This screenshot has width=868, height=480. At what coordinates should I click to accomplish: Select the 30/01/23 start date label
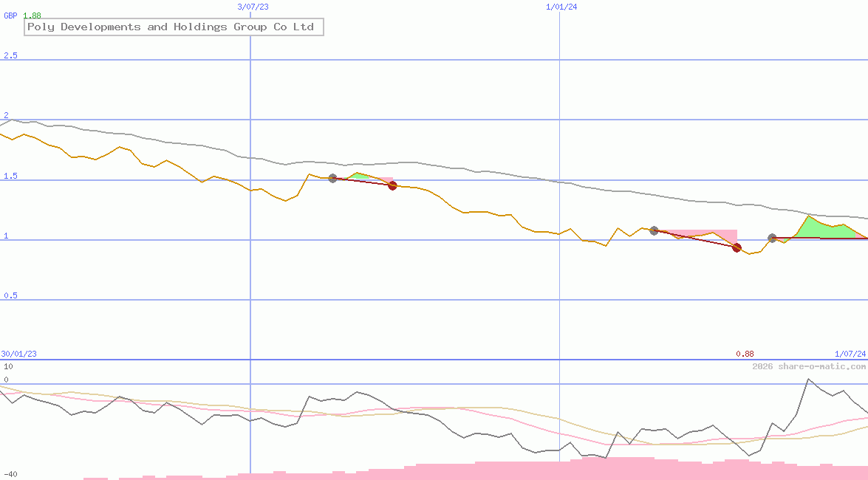[x=18, y=354]
